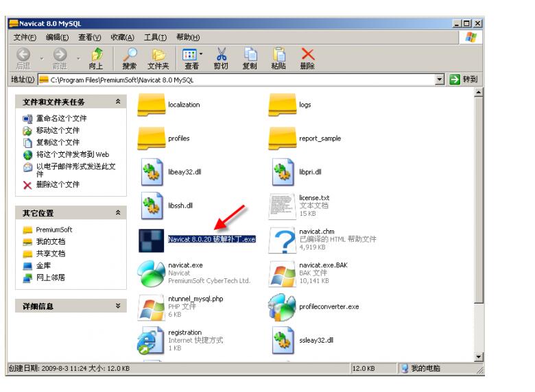
Task: Click the Go (转到) button
Action: (463, 79)
